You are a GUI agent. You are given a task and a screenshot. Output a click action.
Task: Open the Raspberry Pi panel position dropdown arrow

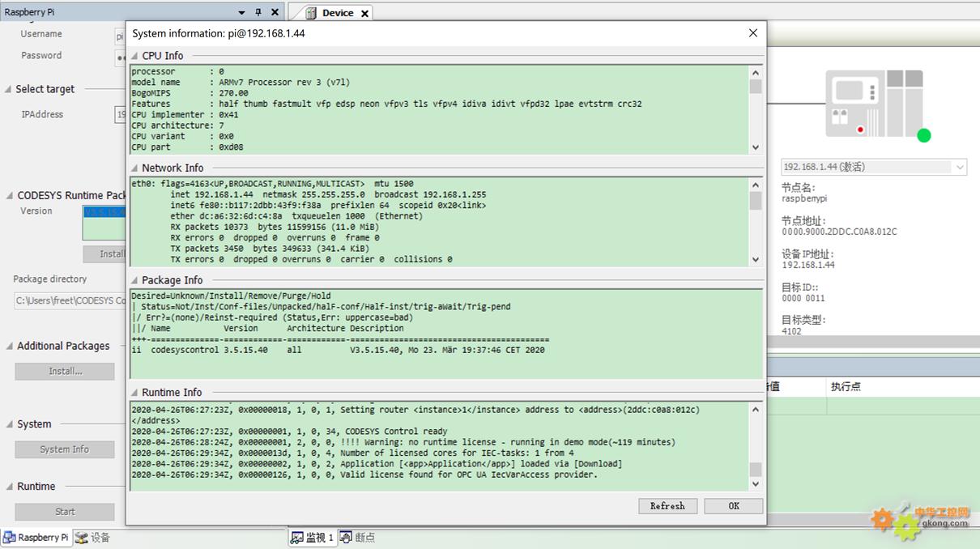coord(241,12)
